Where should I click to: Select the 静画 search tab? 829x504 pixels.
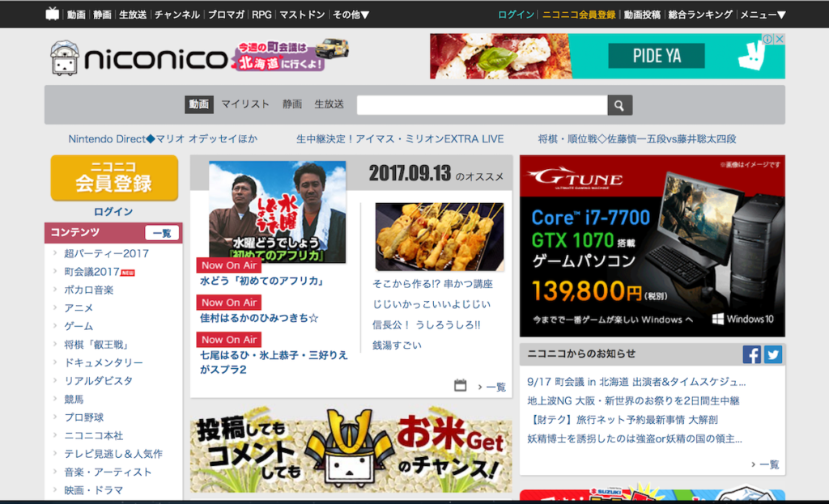coord(291,104)
